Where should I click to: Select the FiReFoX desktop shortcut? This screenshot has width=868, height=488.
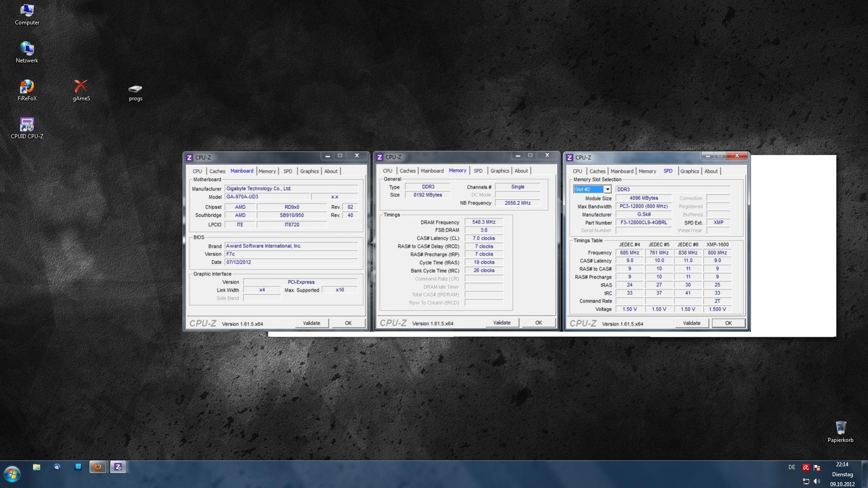(27, 90)
